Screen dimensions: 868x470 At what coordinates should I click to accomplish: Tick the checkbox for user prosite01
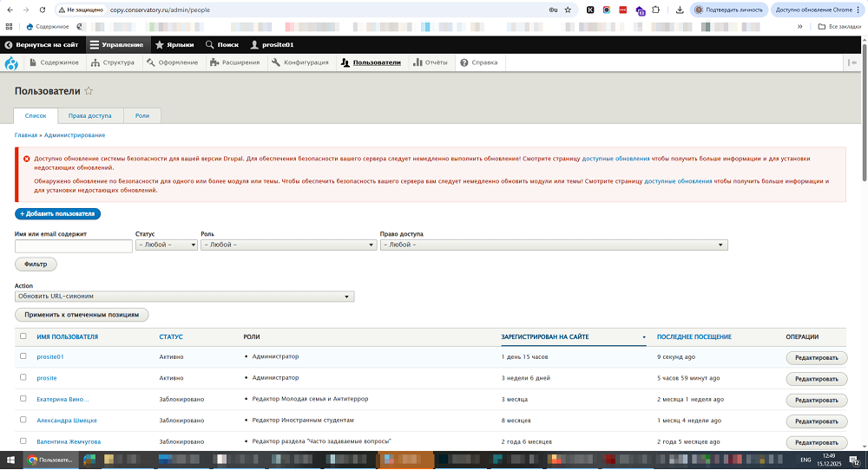click(x=23, y=356)
